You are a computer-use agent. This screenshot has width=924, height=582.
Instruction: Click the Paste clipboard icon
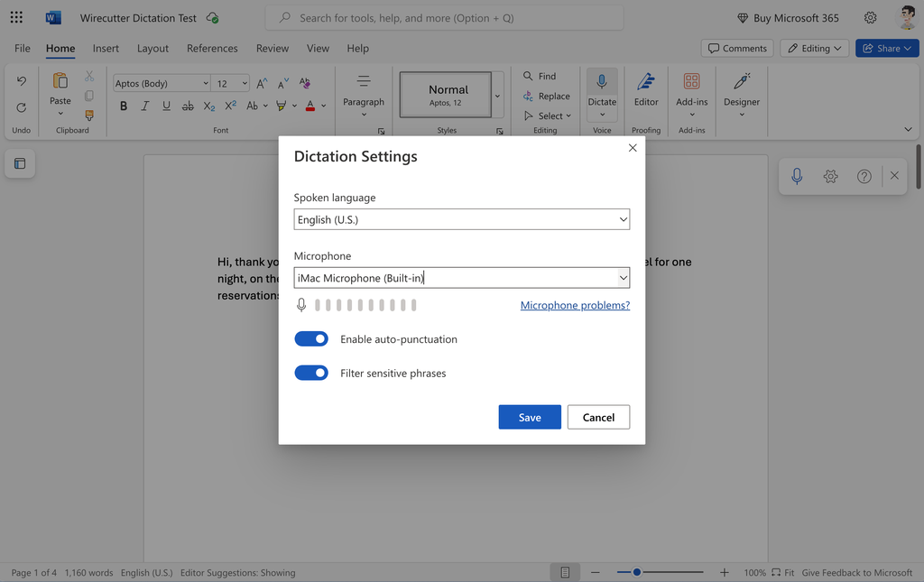[60, 82]
